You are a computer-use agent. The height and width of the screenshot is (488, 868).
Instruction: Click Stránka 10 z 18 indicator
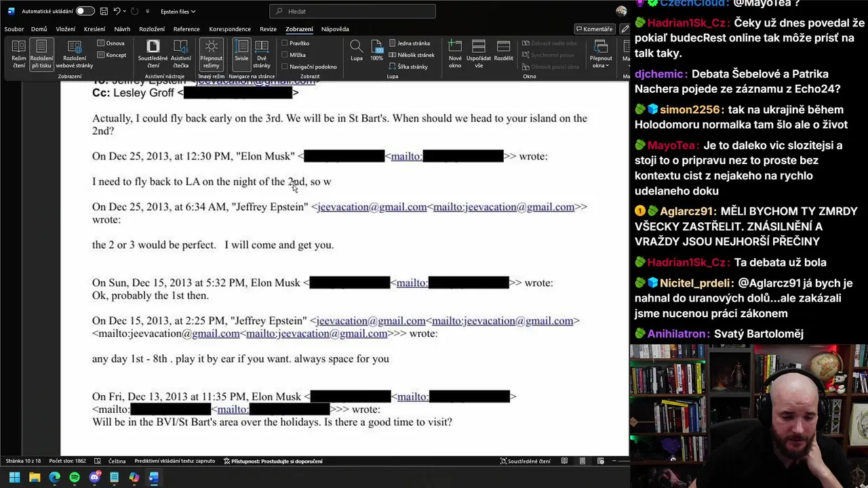click(23, 461)
